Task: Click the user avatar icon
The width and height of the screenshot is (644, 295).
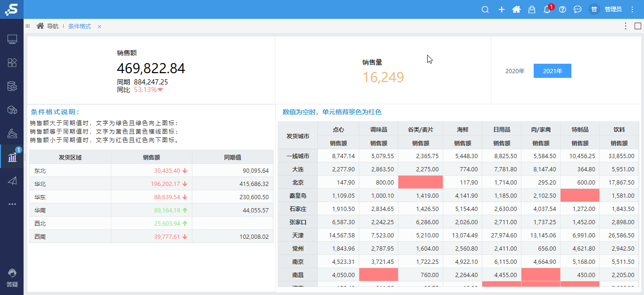Action: click(x=594, y=9)
